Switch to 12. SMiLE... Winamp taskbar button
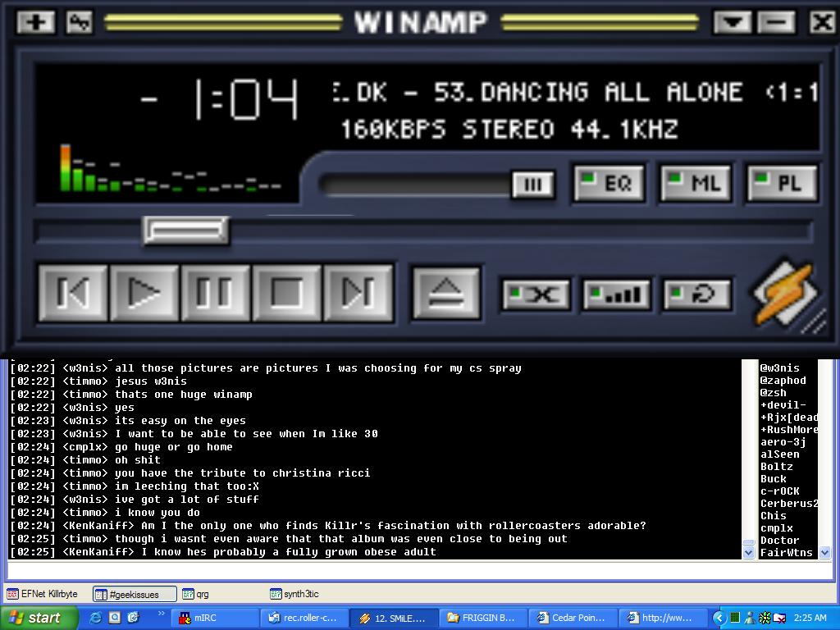840x630 pixels. point(394,619)
